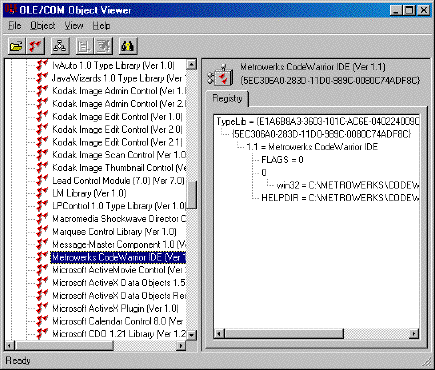Click icon next to Microsoft Calendar Control 8.0
Image resolution: width=435 pixels, height=370 pixels.
tap(42, 321)
